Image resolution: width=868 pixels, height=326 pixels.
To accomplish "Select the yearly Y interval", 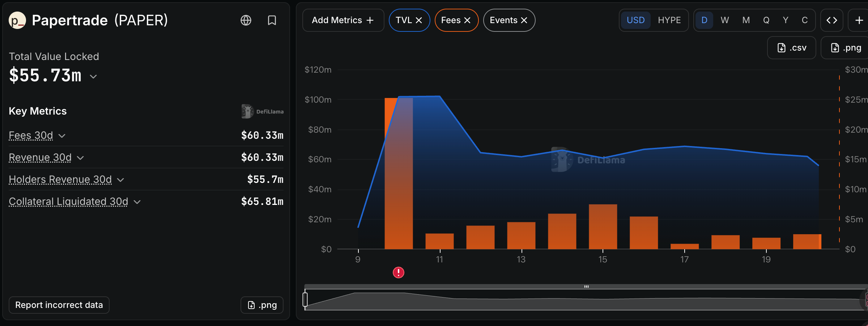I will pos(786,20).
